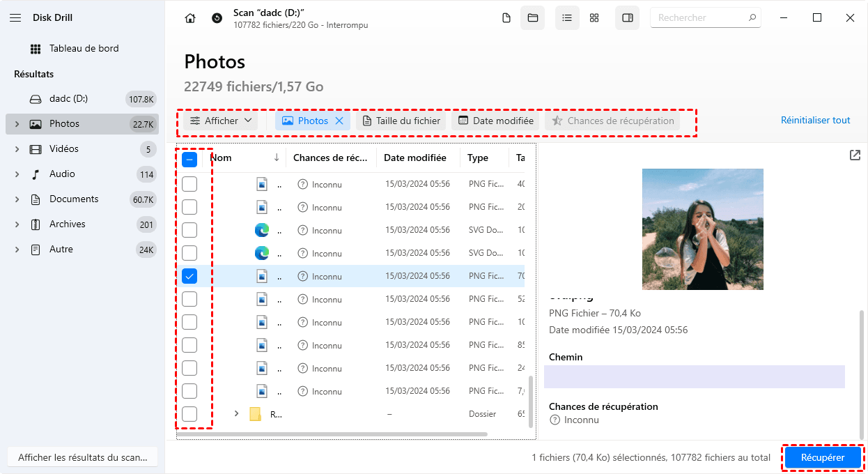Open the hamburger menu next to Disk Drill
Viewport: 868px width, 474px height.
(x=15, y=17)
